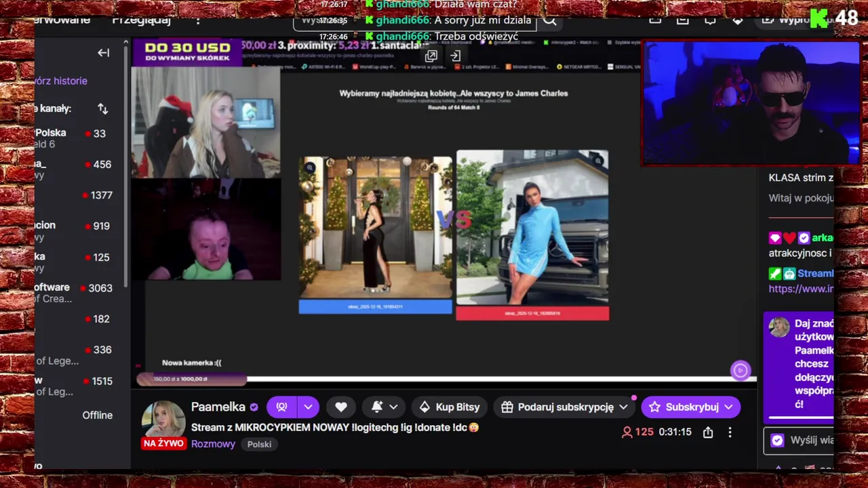
Task: Open Paamelka's profile avatar
Action: pyautogui.click(x=163, y=420)
